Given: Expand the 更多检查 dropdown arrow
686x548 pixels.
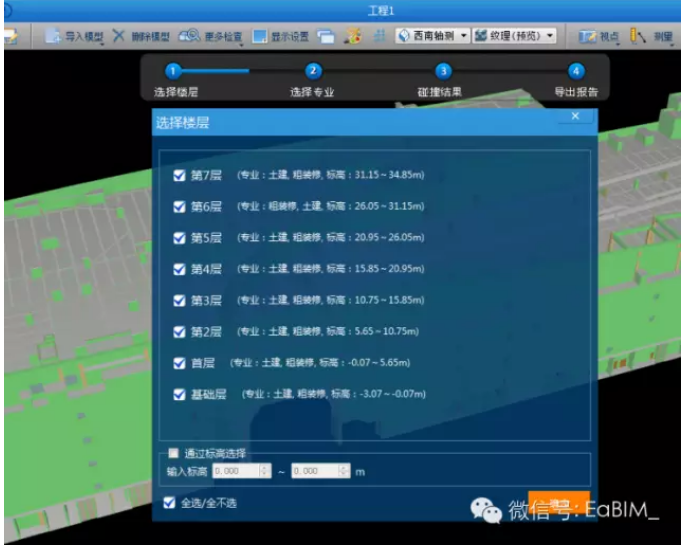Looking at the screenshot, I should point(241,44).
